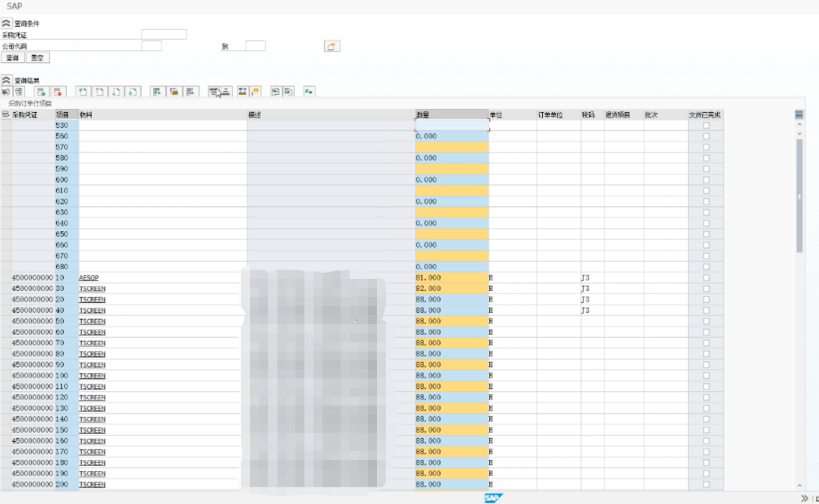Click the empty quantity cell in row 530
The image size is (819, 504).
(452, 125)
